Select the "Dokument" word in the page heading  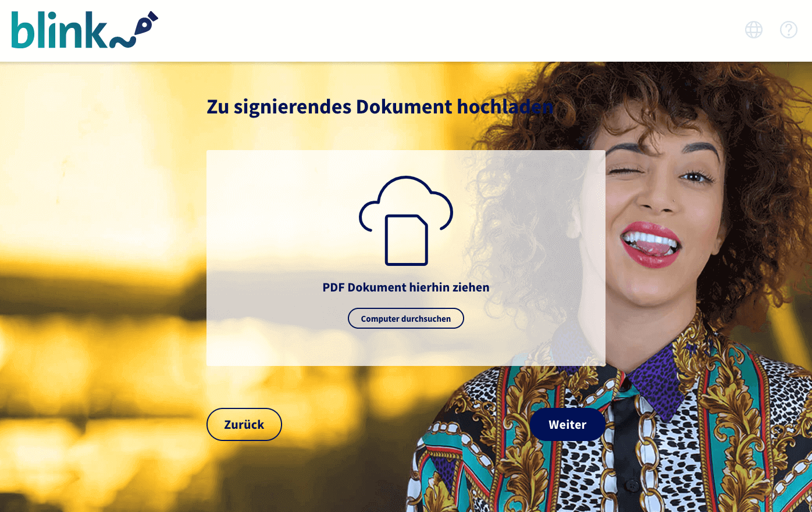404,107
